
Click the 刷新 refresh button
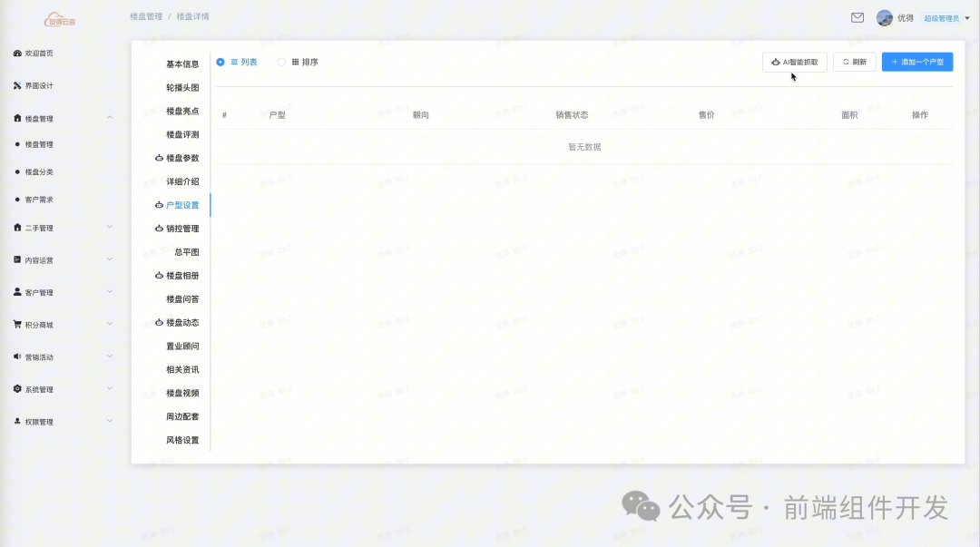point(855,62)
